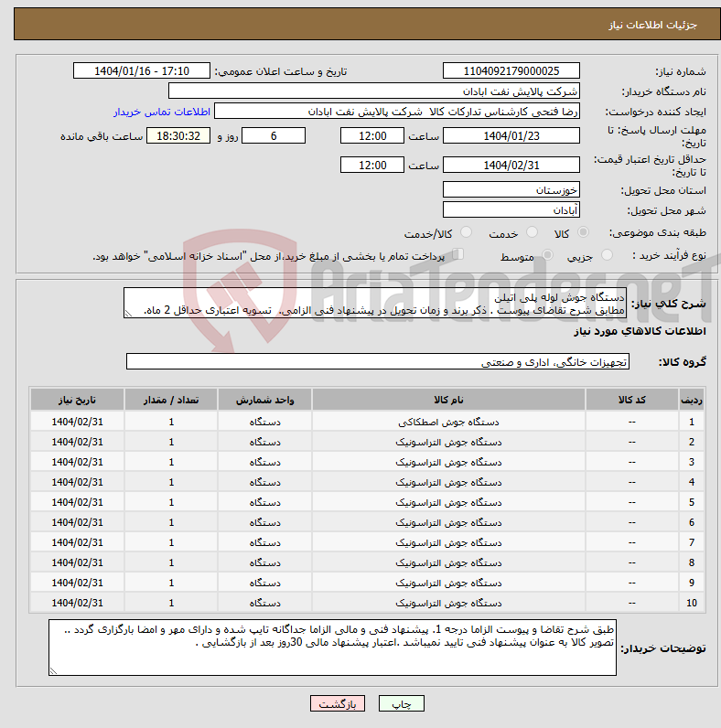This screenshot has width=721, height=728.
Task: Select the خدمت radio button
Action: point(532,232)
